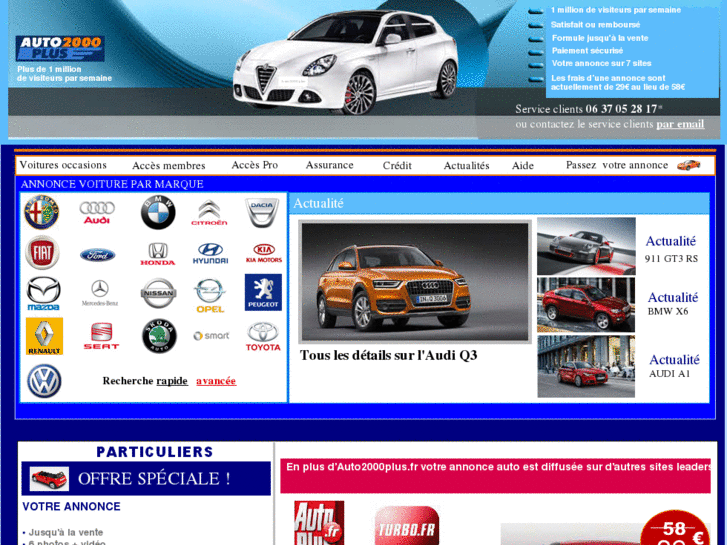Select the Kia Motors logo
The width and height of the screenshot is (727, 545).
tap(264, 254)
